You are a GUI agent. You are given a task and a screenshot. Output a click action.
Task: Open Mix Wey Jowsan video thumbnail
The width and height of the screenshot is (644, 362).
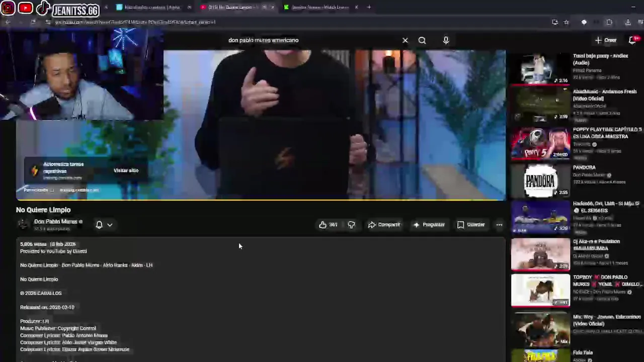(540, 329)
